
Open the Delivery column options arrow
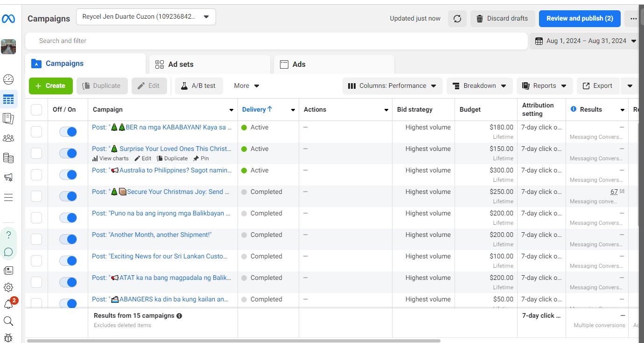[x=293, y=110]
